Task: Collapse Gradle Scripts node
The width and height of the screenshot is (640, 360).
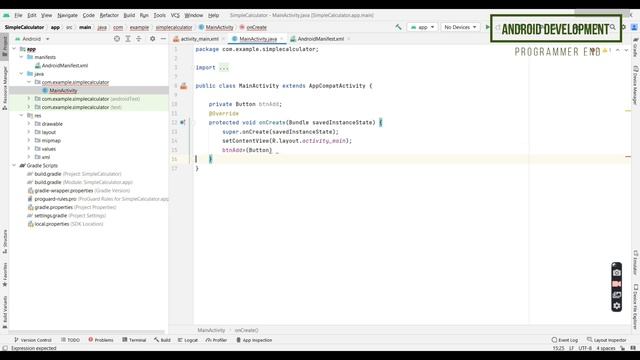Action: [x=14, y=165]
